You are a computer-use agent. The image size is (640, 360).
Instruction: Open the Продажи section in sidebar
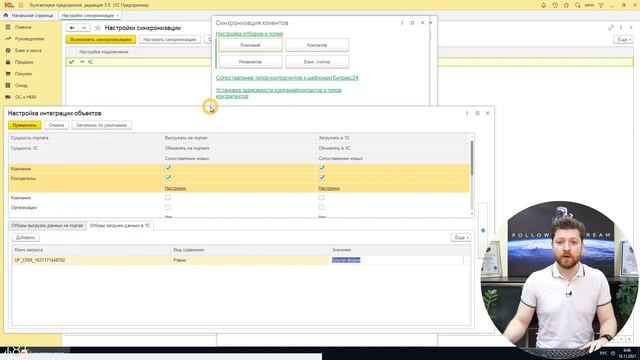click(24, 62)
